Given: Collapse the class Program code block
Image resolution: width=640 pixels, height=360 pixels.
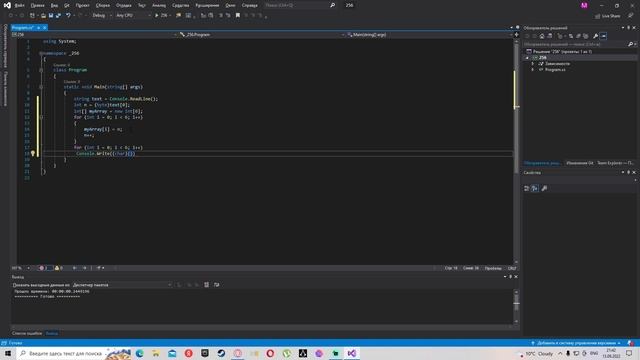Looking at the screenshot, I should [41, 70].
